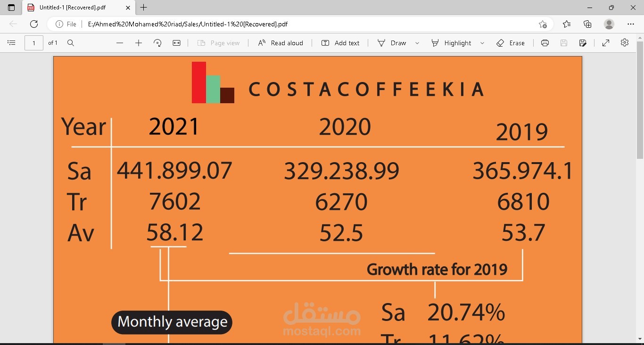Expand the Draw options dropdown

click(417, 43)
